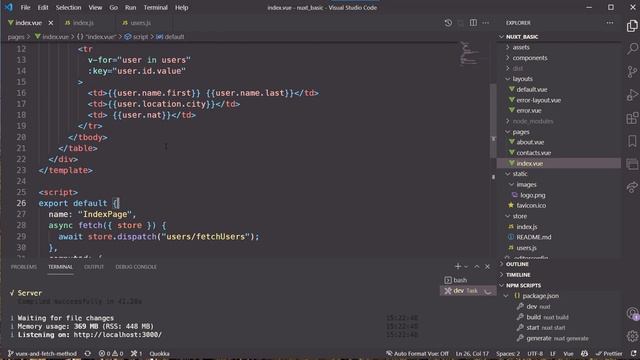The width and height of the screenshot is (640, 360).
Task: Open the Manage gear icon
Action: (632, 336)
